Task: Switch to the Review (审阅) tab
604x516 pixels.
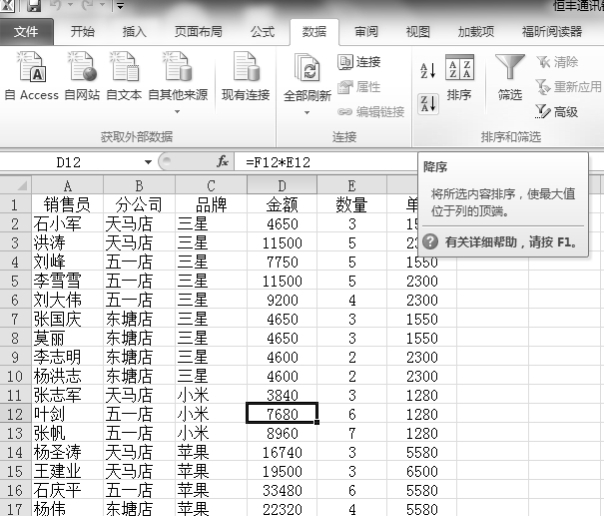Action: click(x=366, y=32)
